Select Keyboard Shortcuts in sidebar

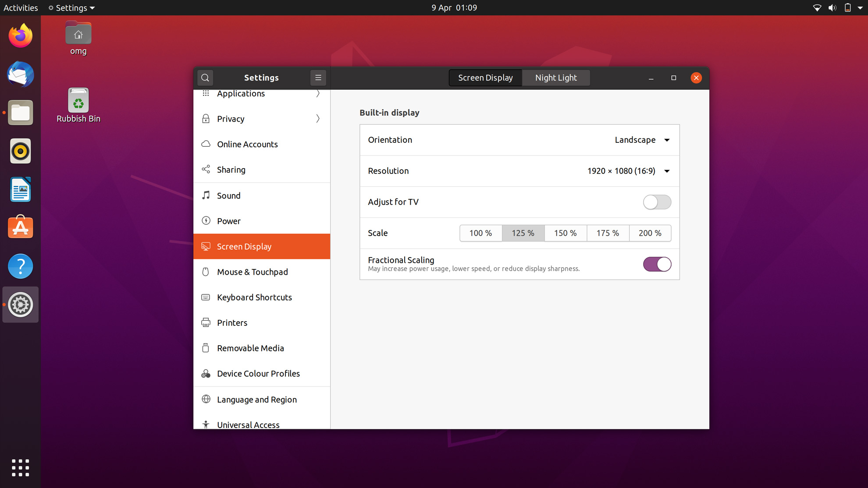pos(262,297)
